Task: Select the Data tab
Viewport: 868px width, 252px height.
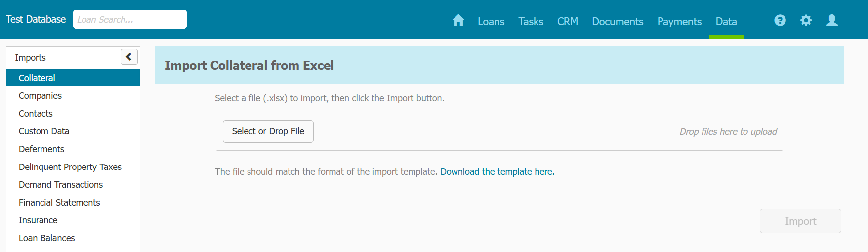Action: click(x=726, y=22)
